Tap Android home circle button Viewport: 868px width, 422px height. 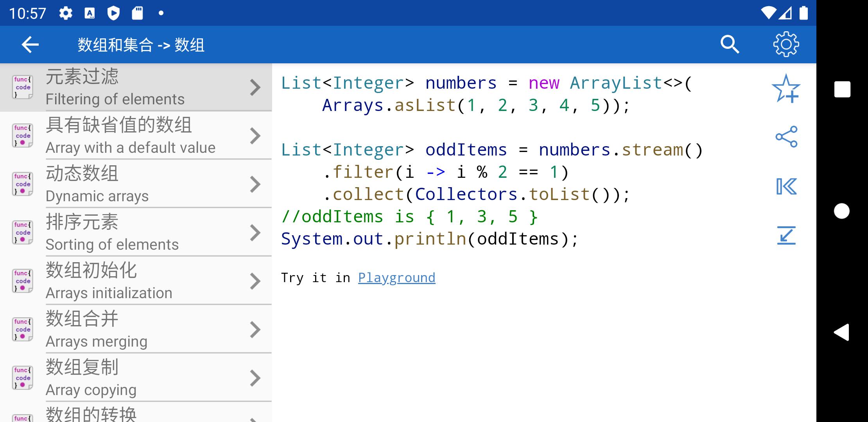coord(842,211)
